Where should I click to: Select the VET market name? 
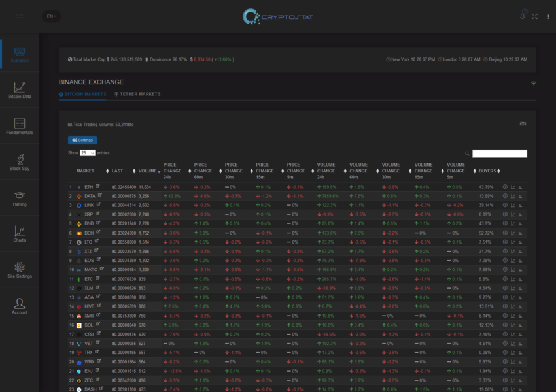[x=89, y=343]
